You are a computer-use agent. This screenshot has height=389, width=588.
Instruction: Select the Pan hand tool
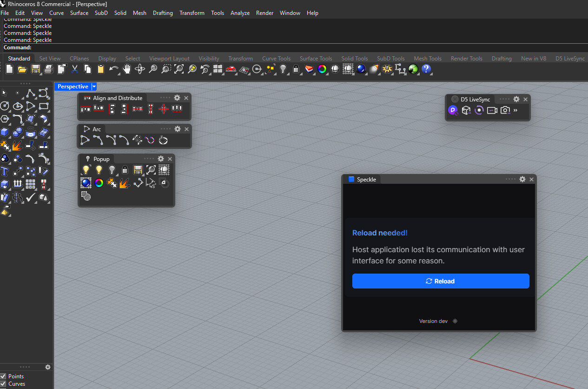click(126, 69)
